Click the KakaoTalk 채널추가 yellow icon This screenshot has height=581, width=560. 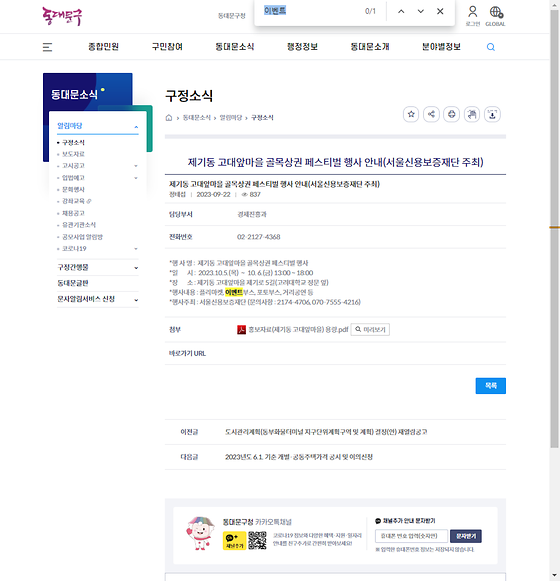(x=234, y=541)
